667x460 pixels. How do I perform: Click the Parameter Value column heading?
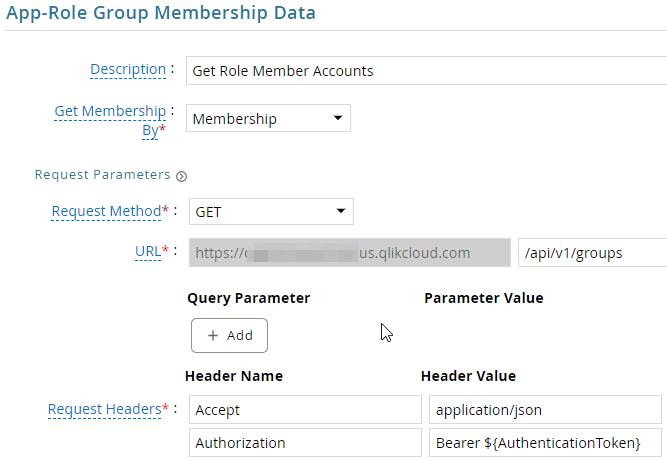click(484, 298)
